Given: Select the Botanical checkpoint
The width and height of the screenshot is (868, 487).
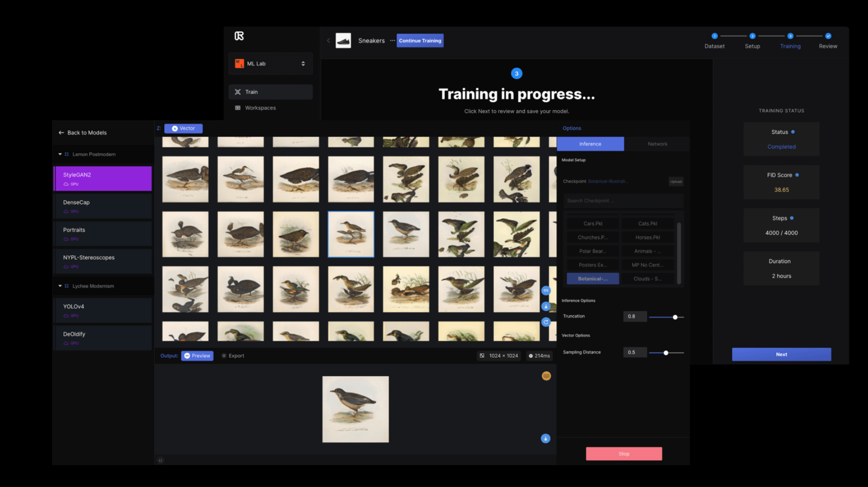Looking at the screenshot, I should coord(592,279).
